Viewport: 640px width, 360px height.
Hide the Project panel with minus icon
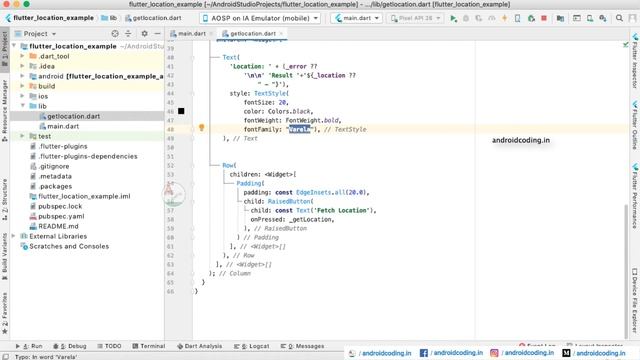click(158, 33)
